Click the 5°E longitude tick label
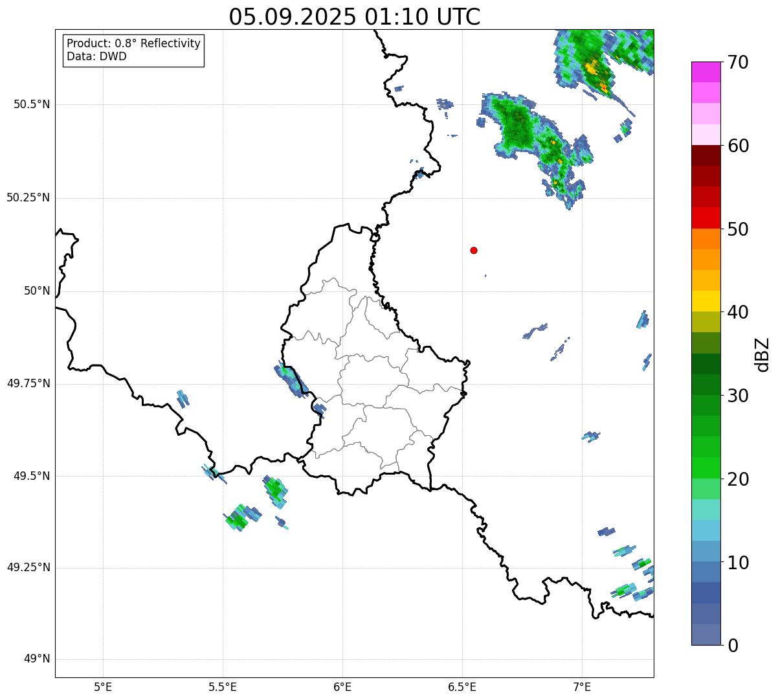This screenshot has height=700, width=778. coord(103,686)
